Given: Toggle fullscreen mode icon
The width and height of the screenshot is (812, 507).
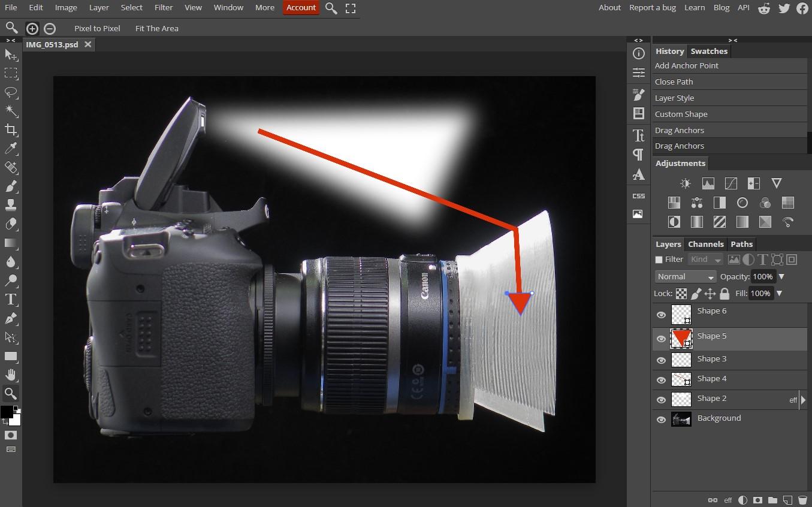Looking at the screenshot, I should (351, 8).
